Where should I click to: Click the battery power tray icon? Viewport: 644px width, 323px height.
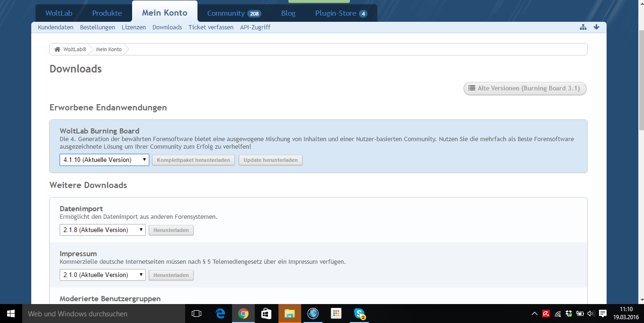tap(580, 314)
